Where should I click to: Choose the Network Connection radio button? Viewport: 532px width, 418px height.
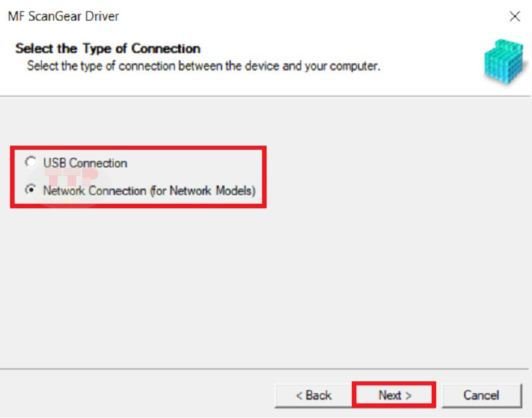[x=31, y=190]
